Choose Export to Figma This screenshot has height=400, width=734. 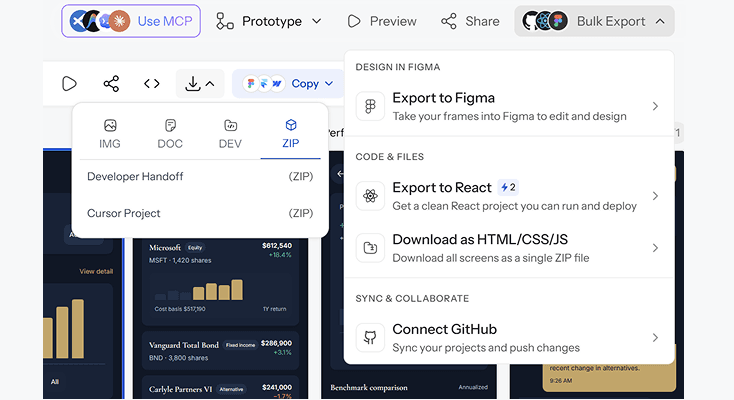click(x=509, y=106)
